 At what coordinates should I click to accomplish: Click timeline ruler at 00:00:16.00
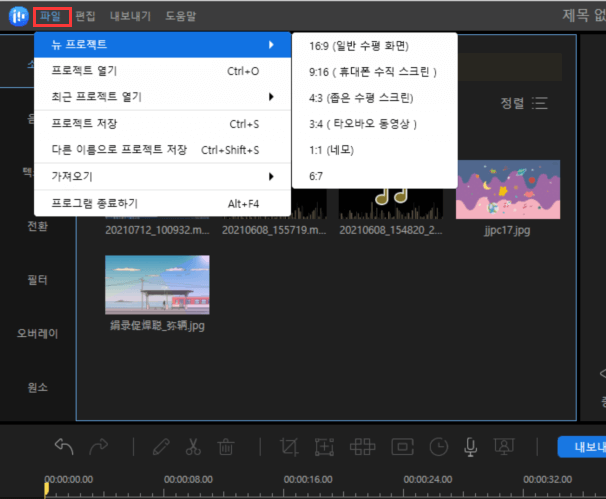pos(308,480)
